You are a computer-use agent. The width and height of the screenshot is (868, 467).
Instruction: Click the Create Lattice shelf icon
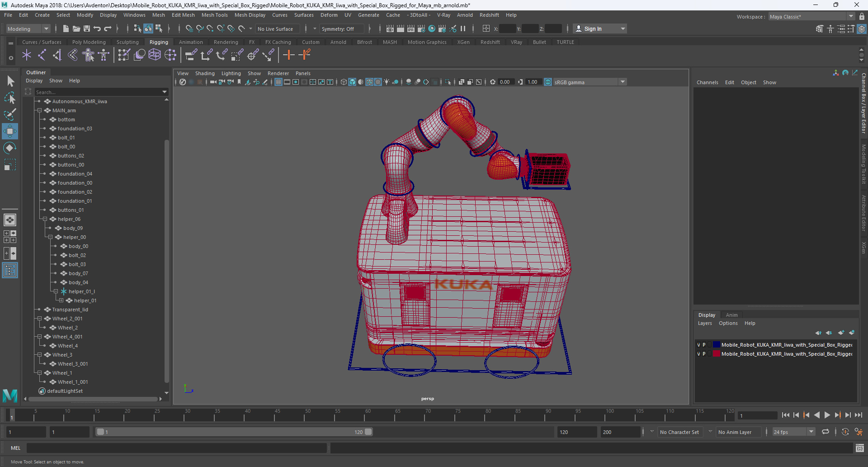[x=155, y=55]
